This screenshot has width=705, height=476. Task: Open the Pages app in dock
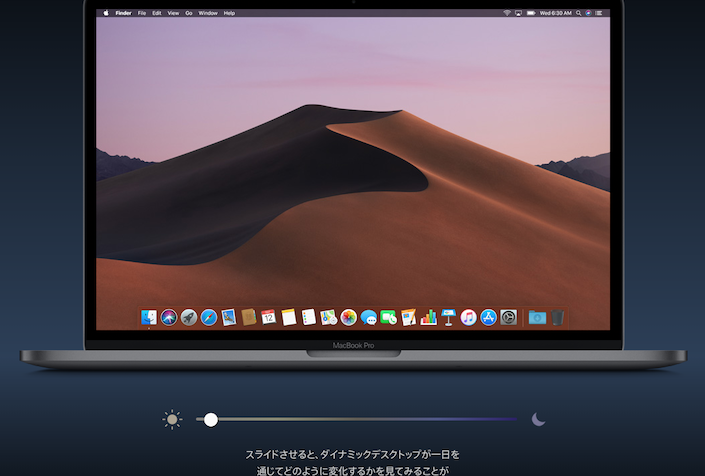click(408, 317)
